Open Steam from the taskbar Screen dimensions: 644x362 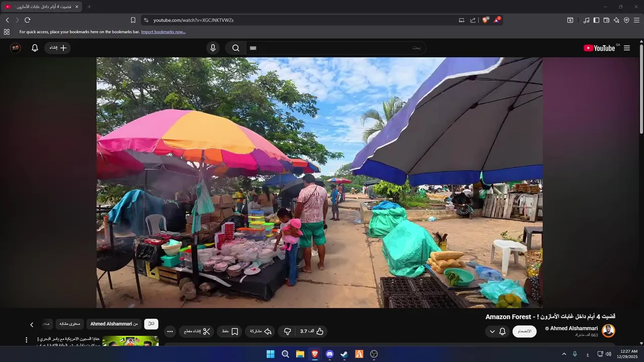(344, 354)
